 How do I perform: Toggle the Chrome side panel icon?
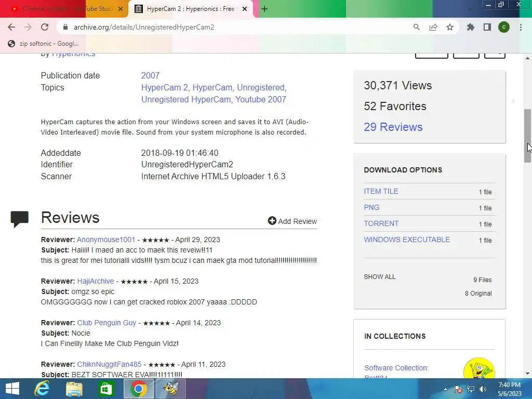[x=487, y=27]
